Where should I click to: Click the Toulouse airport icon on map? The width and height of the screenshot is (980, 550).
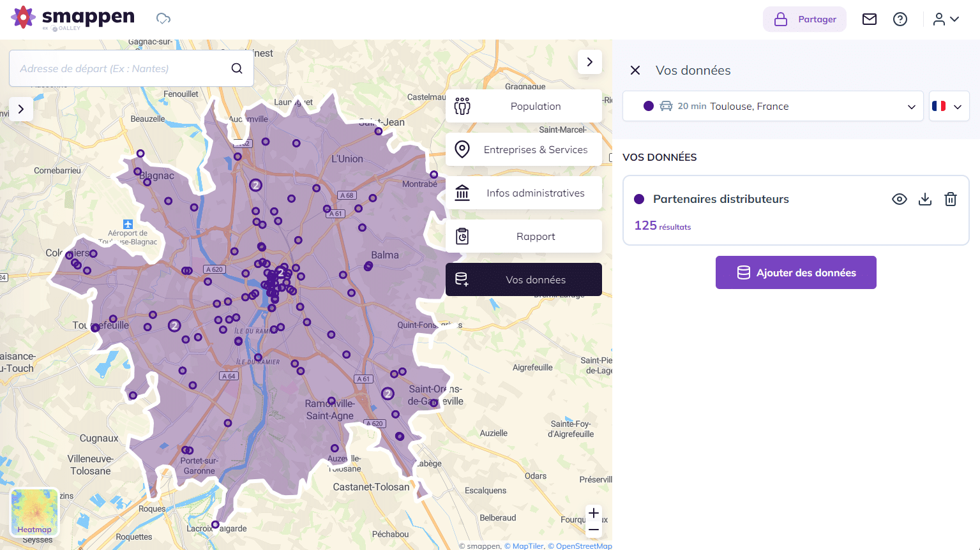pyautogui.click(x=128, y=224)
